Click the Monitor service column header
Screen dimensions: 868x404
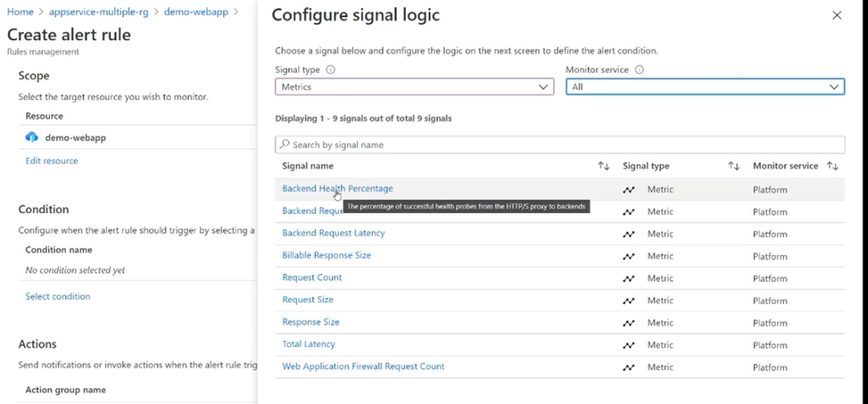click(785, 166)
